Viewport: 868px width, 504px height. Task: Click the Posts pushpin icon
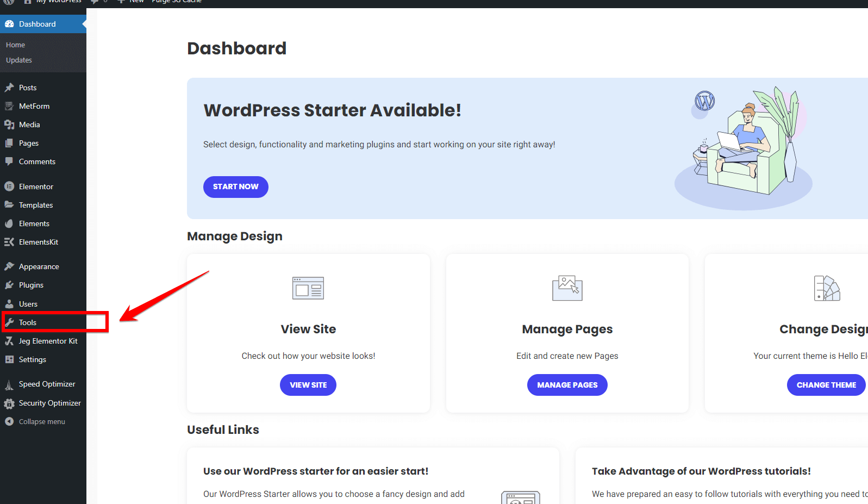click(x=9, y=88)
